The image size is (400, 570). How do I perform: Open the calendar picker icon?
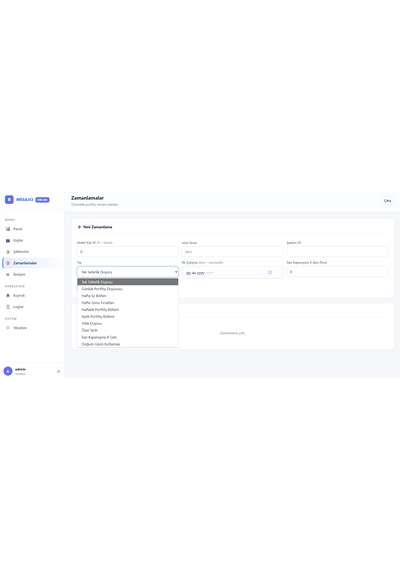point(270,273)
